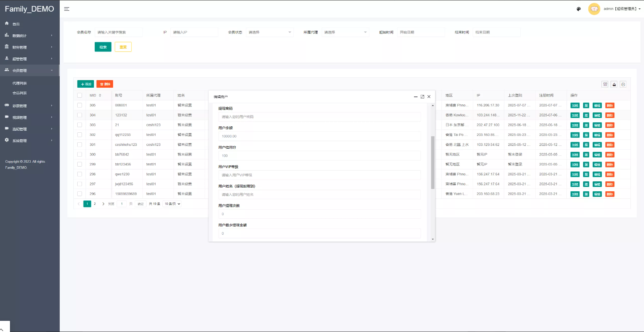Close the edit dialog with the X icon

pyautogui.click(x=429, y=96)
